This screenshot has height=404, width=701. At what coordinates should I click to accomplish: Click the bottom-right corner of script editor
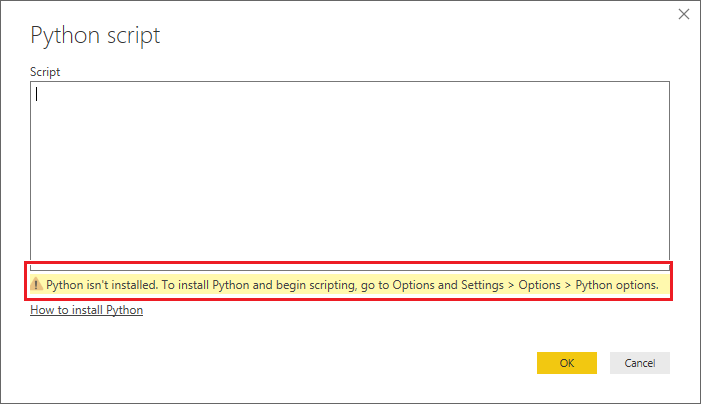pos(664,255)
